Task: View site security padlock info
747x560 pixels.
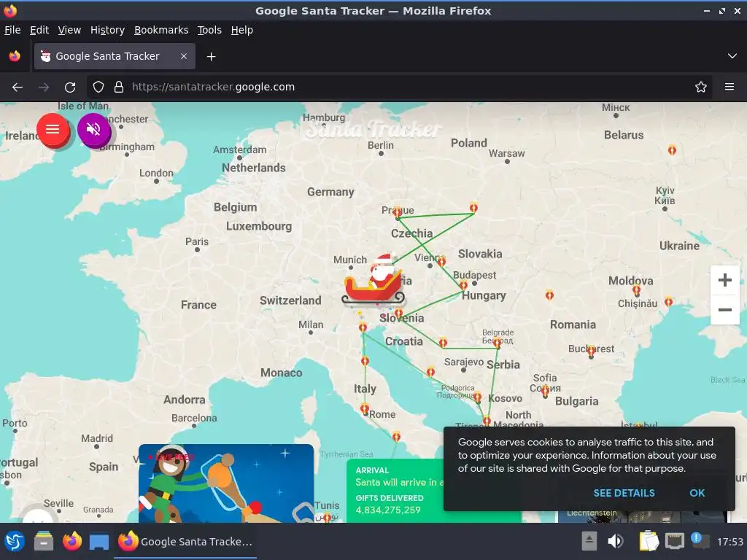Action: click(119, 87)
